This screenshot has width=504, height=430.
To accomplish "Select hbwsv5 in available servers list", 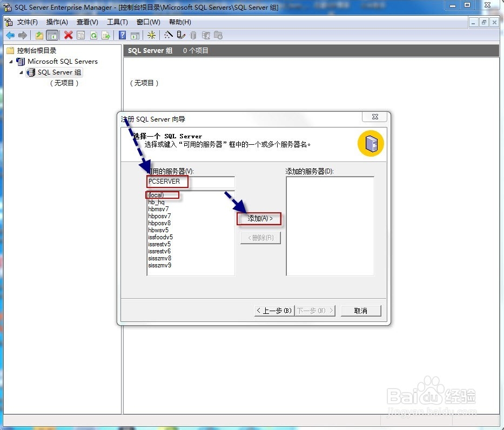I will click(158, 230).
